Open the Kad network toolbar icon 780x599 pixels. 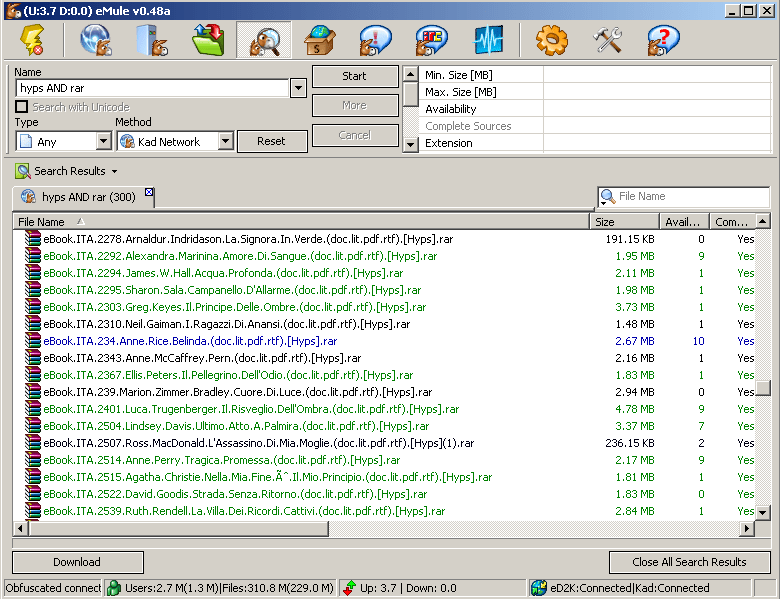point(96,40)
